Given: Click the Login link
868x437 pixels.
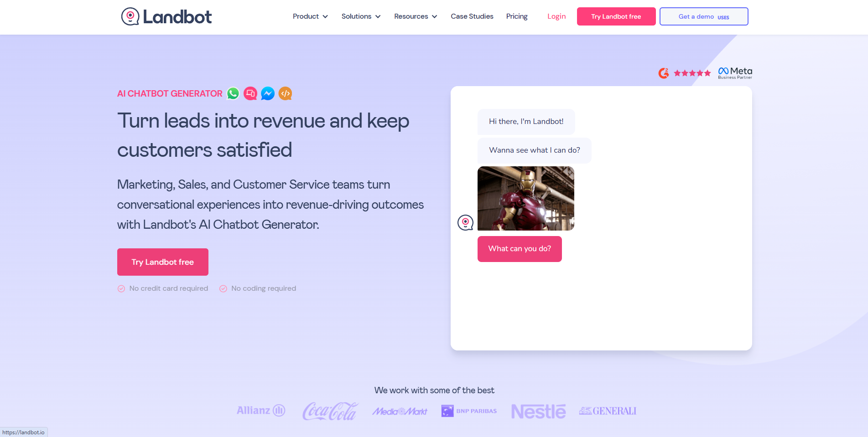Looking at the screenshot, I should tap(556, 16).
